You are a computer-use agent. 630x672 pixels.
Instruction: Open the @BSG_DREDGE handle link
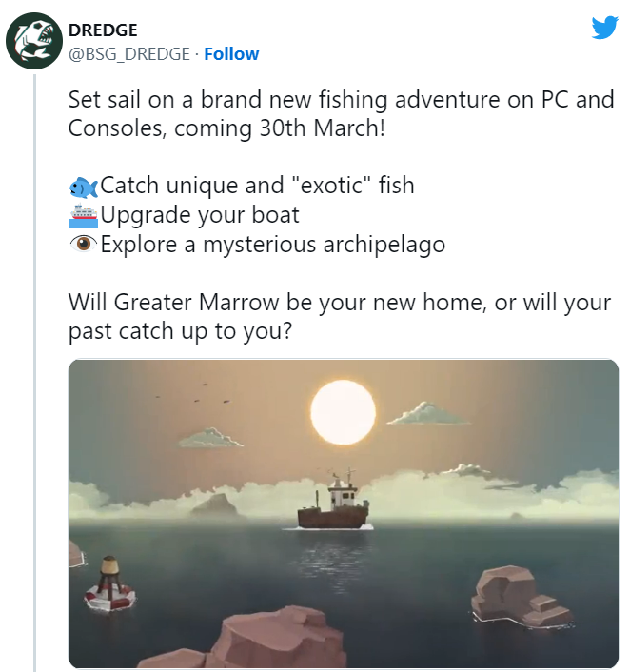128,53
